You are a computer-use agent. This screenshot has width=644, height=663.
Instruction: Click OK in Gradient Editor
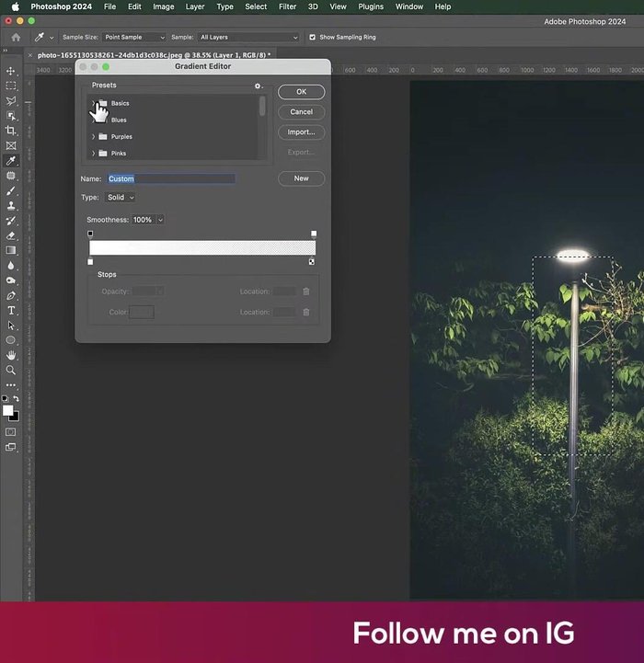301,92
